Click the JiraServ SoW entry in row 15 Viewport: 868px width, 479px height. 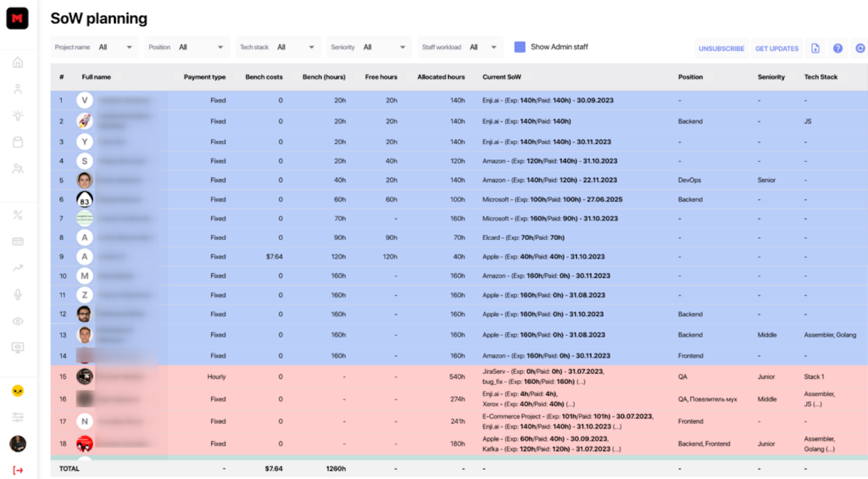click(543, 371)
